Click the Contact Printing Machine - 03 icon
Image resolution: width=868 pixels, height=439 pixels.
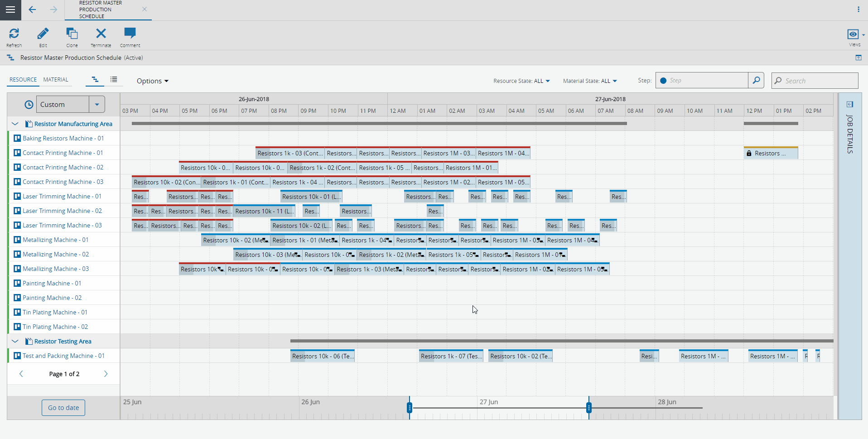(17, 182)
